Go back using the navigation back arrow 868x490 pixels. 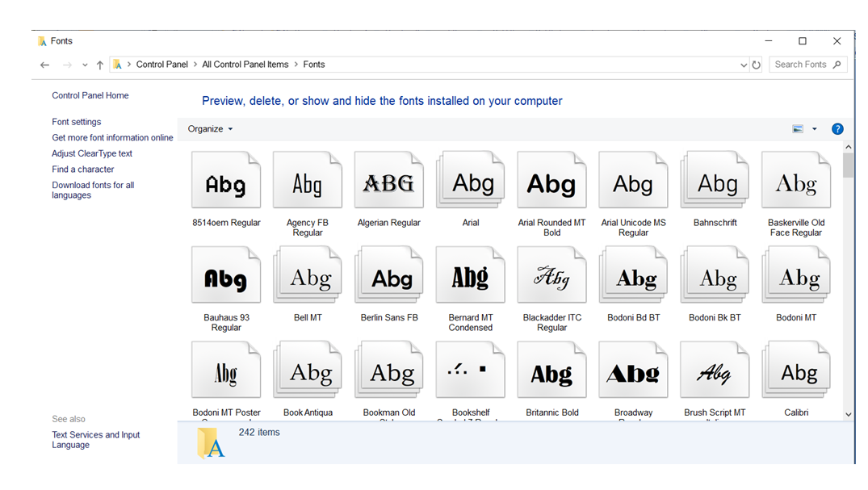tap(44, 64)
